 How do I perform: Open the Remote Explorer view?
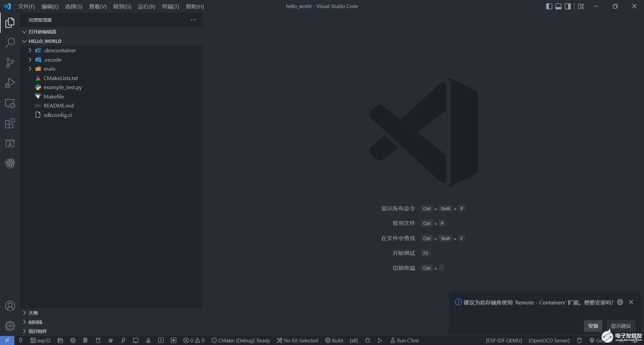tap(10, 103)
